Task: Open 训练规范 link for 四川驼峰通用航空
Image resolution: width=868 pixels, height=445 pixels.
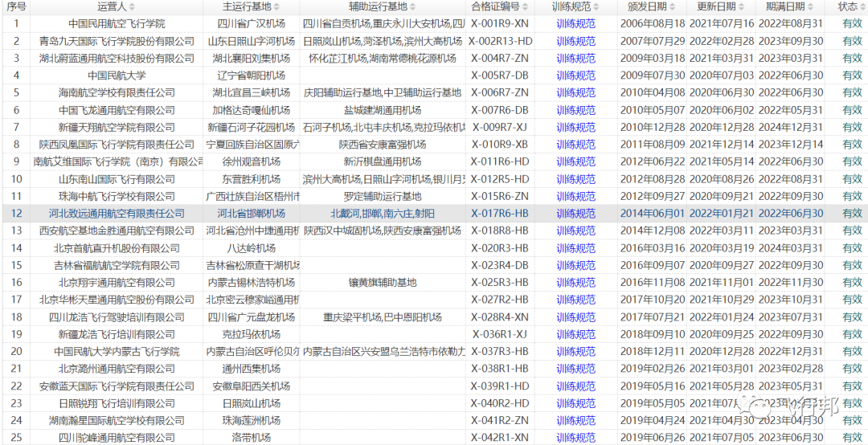Action: pyautogui.click(x=575, y=437)
